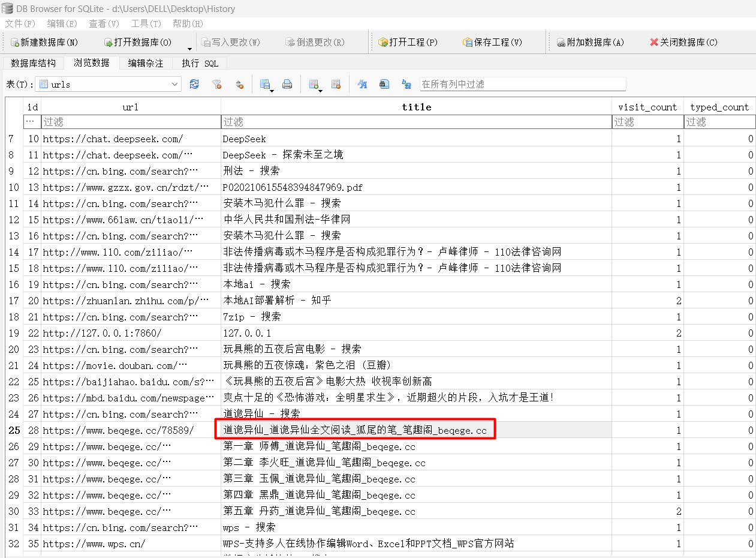Click the refresh table data icon
Image resolution: width=756 pixels, height=558 pixels.
tap(194, 85)
